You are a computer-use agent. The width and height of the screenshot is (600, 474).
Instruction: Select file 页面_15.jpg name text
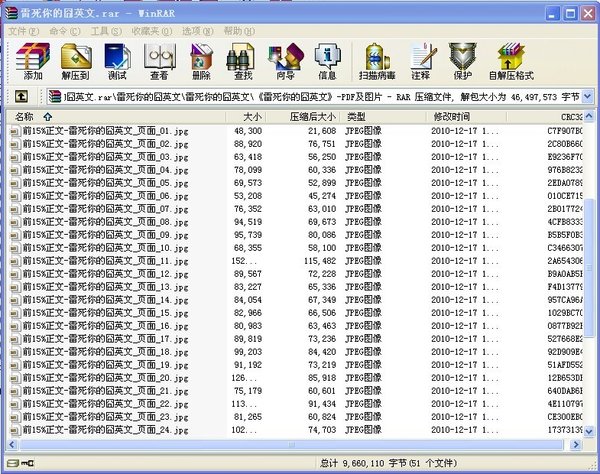[x=106, y=313]
